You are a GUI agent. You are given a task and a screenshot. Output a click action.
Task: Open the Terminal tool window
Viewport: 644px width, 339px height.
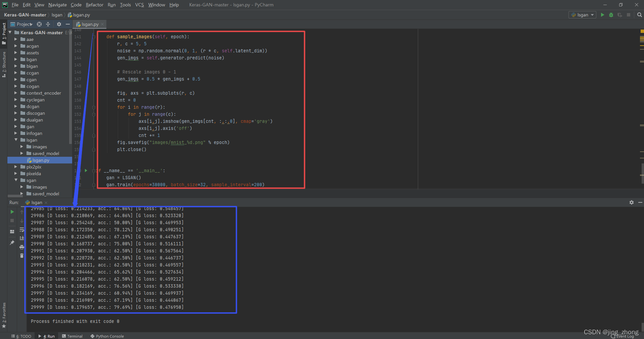[72, 336]
